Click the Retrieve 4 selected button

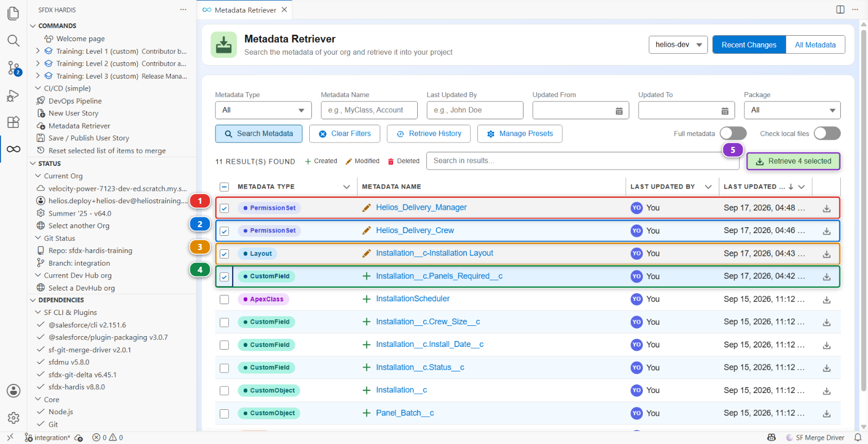[x=793, y=161]
